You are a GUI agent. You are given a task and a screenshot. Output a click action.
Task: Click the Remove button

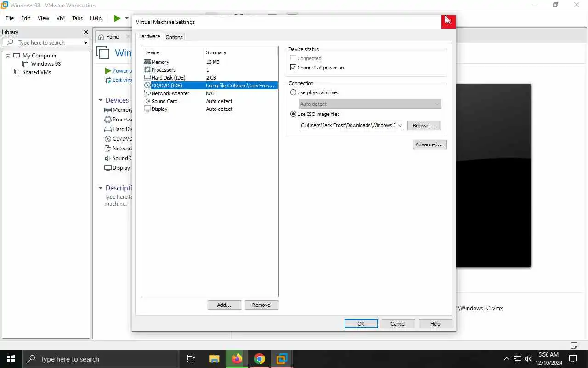261,305
